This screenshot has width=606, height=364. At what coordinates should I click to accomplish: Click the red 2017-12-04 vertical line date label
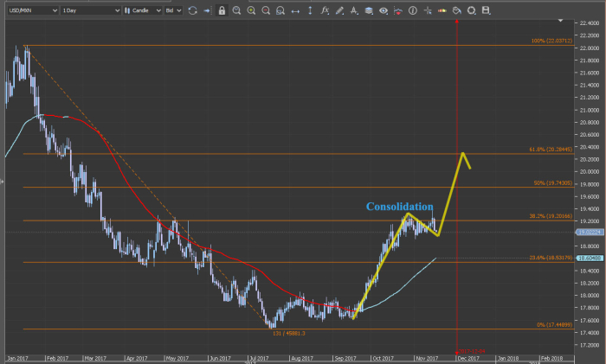click(x=472, y=351)
